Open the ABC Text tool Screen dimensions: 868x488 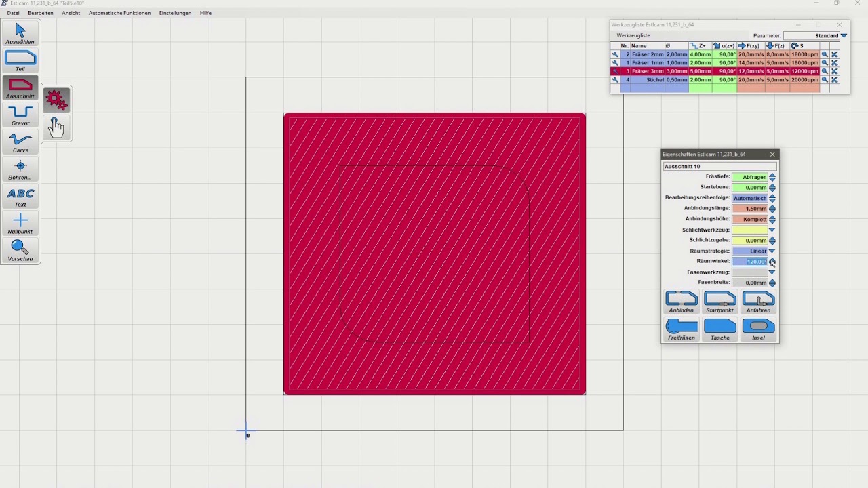pyautogui.click(x=20, y=196)
